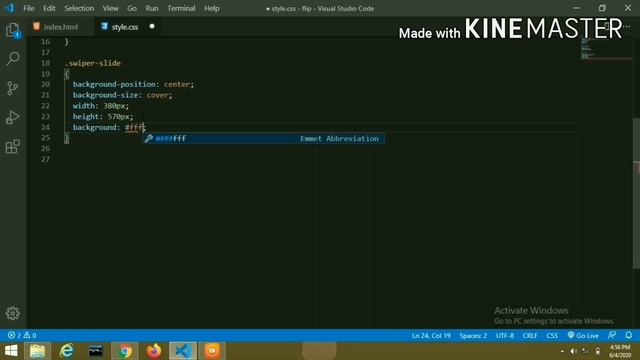Click the VS Code logo icon
This screenshot has width=640, height=360.
click(x=9, y=8)
